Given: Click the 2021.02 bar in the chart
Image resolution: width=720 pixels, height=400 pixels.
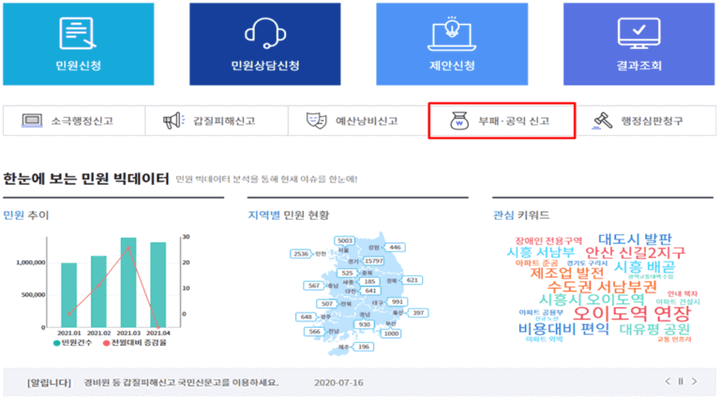Looking at the screenshot, I should 99,292.
